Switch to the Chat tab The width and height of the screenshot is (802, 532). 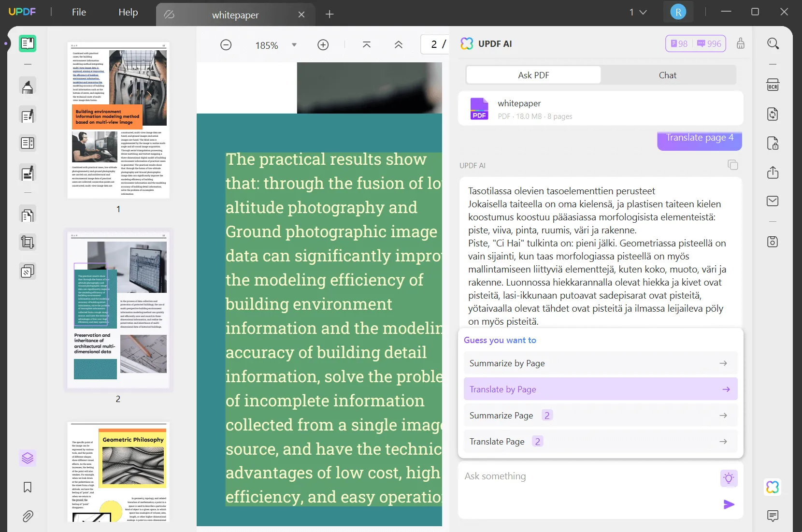click(668, 75)
